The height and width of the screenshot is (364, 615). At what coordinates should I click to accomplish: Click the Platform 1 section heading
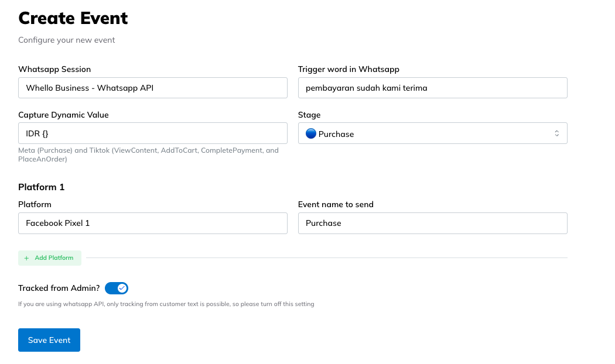click(x=42, y=187)
